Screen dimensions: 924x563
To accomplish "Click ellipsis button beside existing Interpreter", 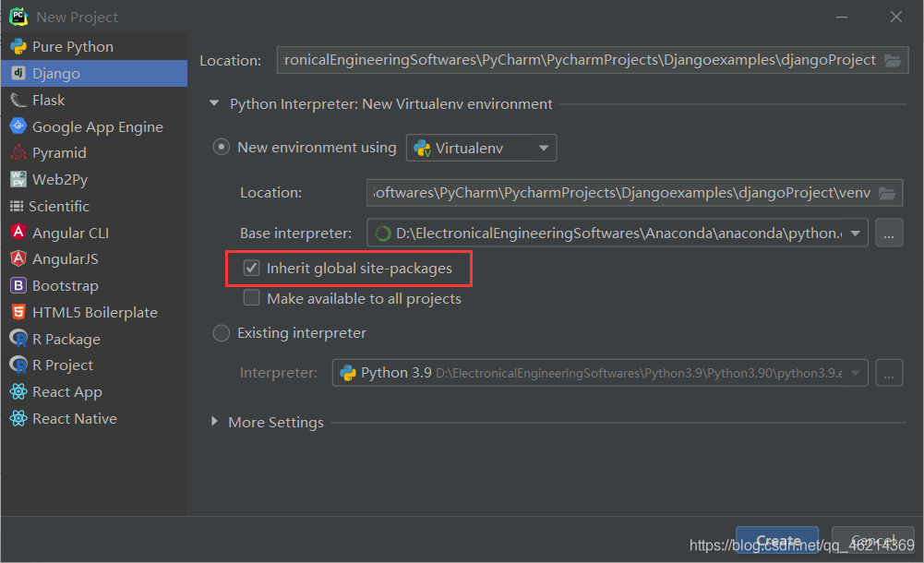I will tap(889, 373).
